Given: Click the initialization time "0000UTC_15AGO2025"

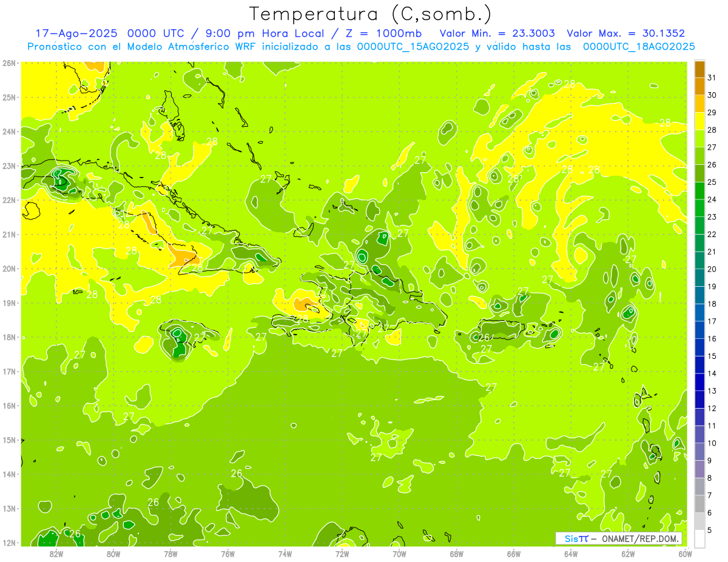Looking at the screenshot, I should tap(413, 47).
